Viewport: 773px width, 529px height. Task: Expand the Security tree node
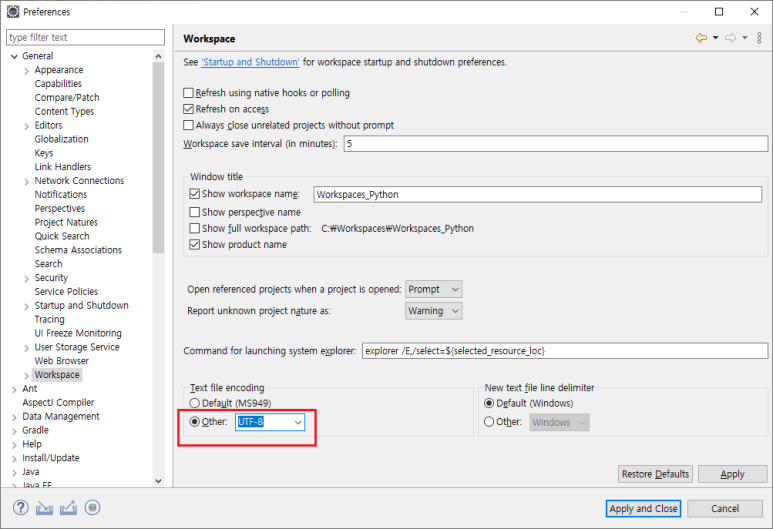coord(27,279)
